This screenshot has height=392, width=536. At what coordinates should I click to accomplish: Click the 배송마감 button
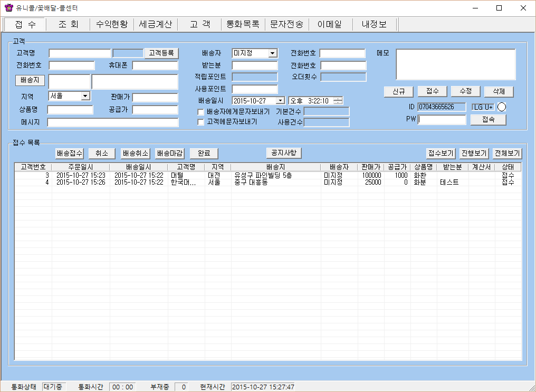click(169, 153)
